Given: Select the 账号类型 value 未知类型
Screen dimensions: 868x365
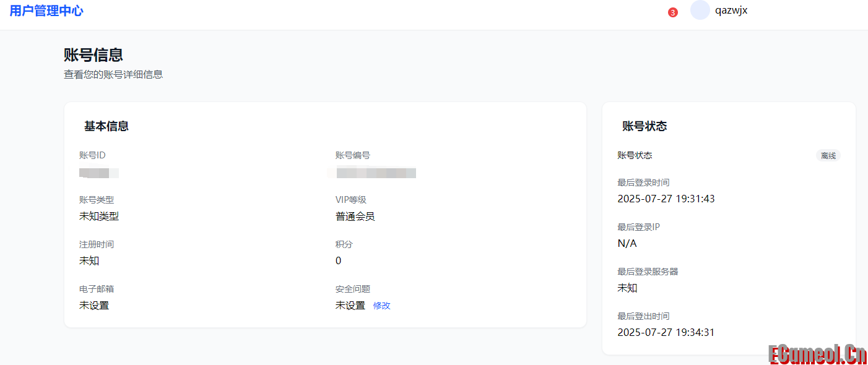Looking at the screenshot, I should [97, 216].
